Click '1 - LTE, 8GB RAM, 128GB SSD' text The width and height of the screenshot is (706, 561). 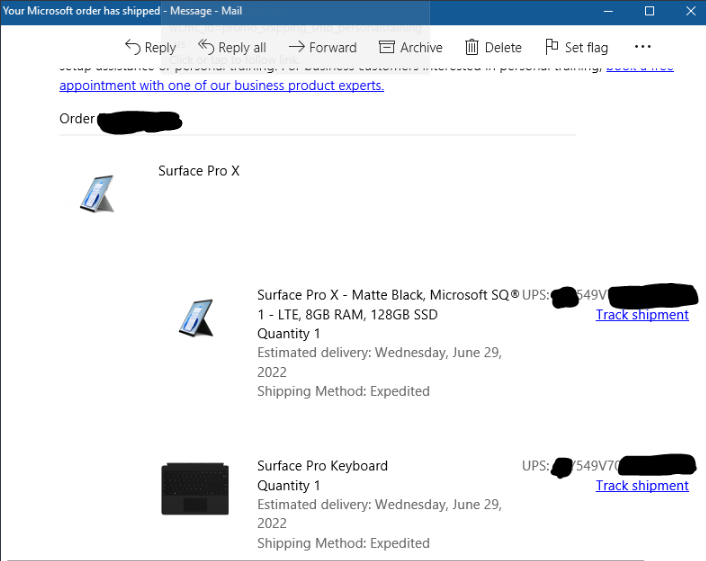pyautogui.click(x=347, y=315)
